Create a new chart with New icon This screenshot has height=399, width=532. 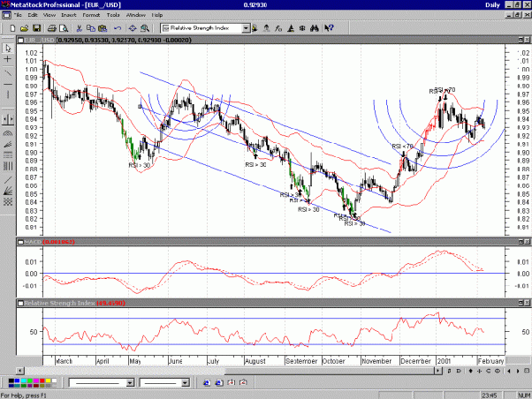pos(13,28)
